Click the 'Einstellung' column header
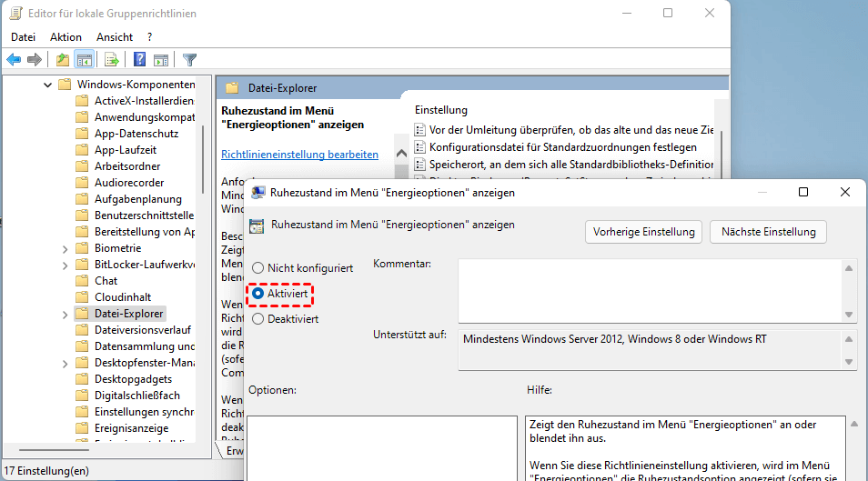The image size is (868, 481). click(441, 110)
